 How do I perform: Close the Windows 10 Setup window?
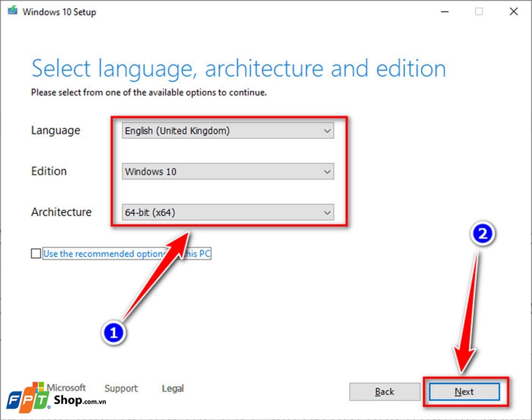[513, 11]
